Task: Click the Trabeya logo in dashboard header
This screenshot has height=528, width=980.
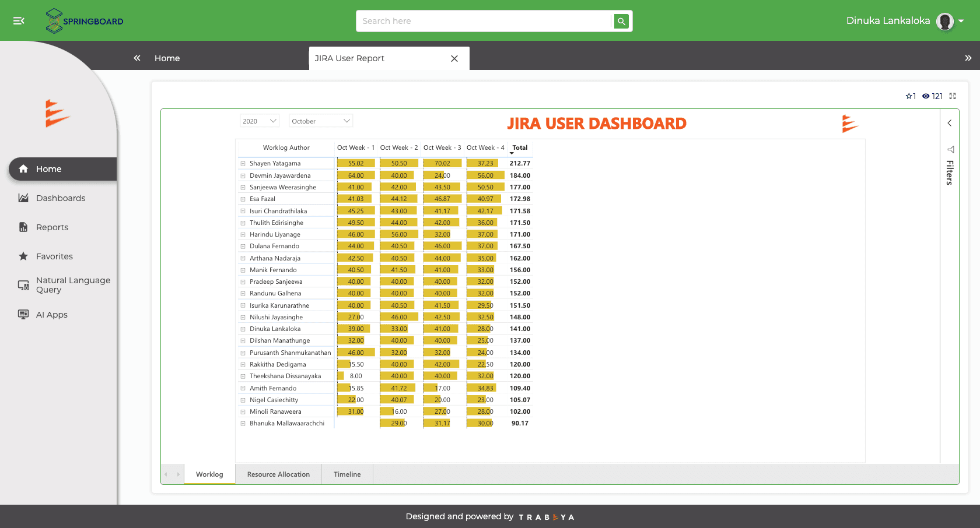Action: click(850, 124)
